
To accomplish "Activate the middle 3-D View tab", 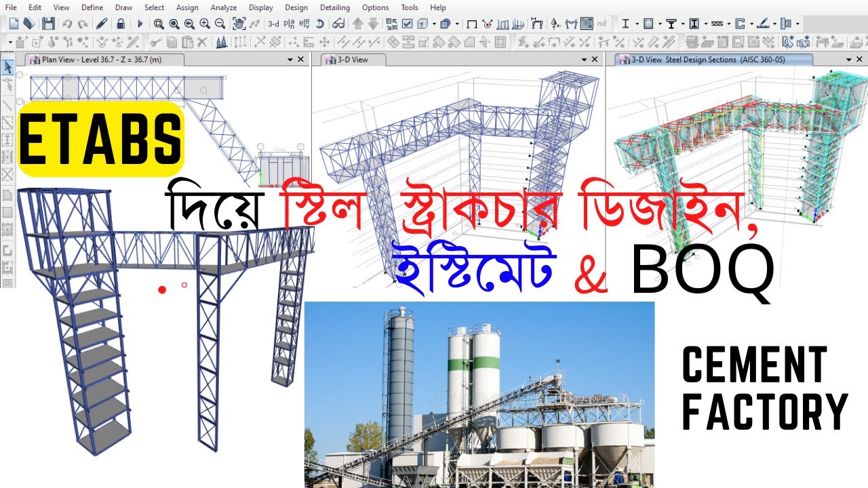I will click(x=353, y=60).
